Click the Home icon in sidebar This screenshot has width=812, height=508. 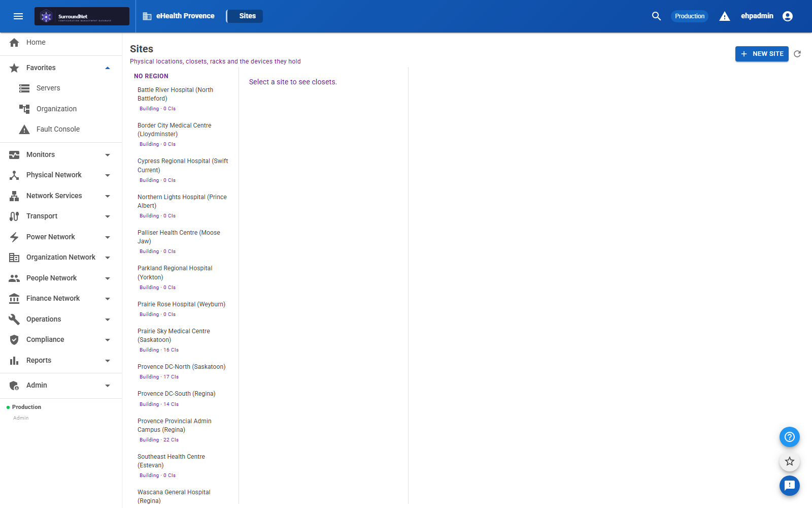[14, 43]
